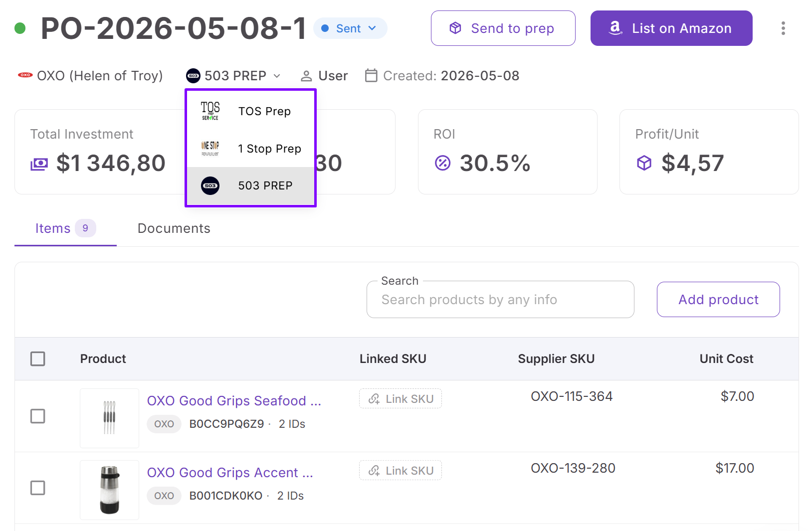Click Link SKU for Accent product
The width and height of the screenshot is (812, 531).
(x=401, y=471)
